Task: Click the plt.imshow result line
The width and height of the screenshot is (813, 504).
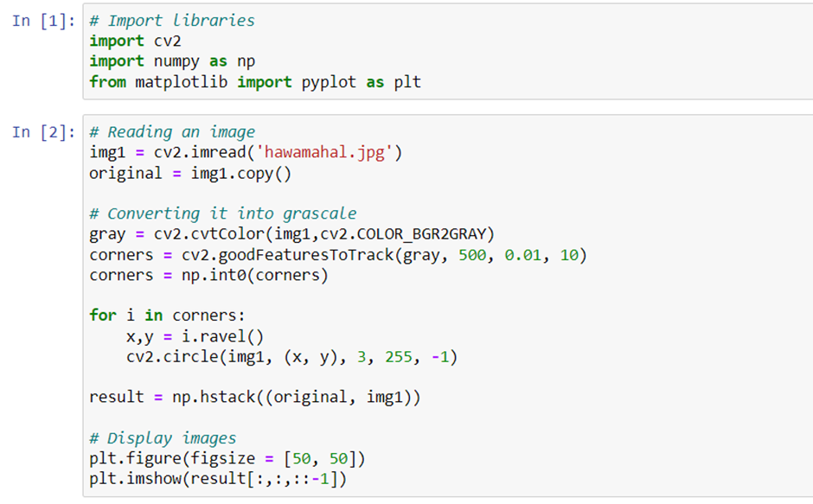Action: (218, 479)
